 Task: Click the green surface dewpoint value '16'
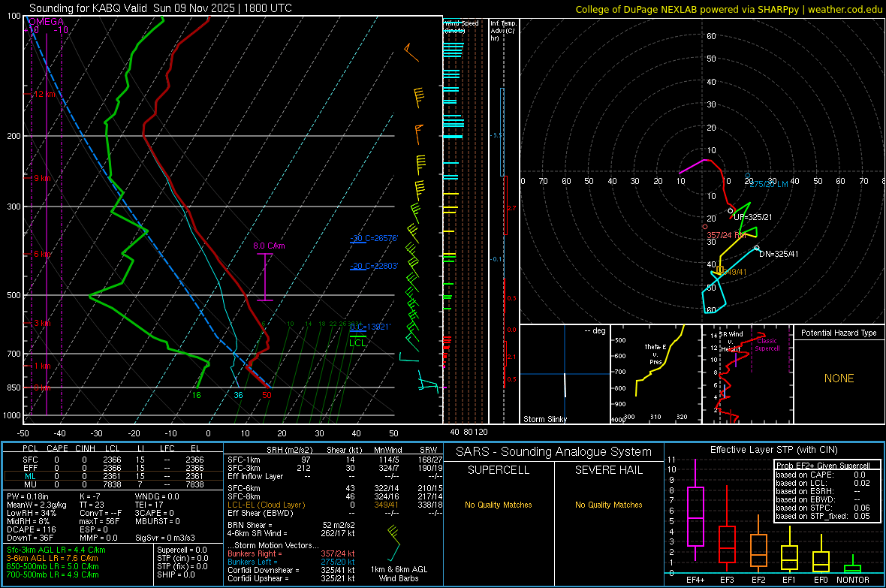[196, 395]
